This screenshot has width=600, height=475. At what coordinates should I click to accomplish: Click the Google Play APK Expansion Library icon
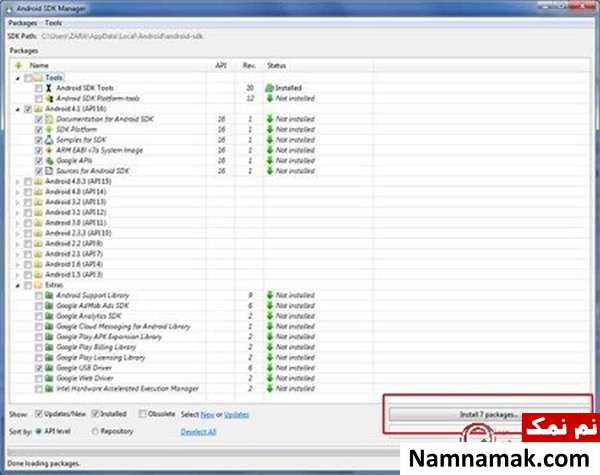pos(49,336)
